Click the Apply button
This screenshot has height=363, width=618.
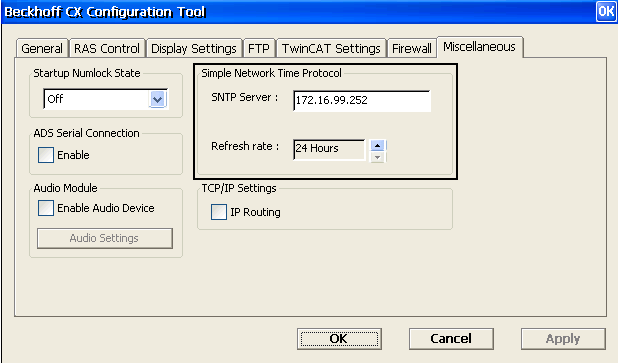(563, 339)
